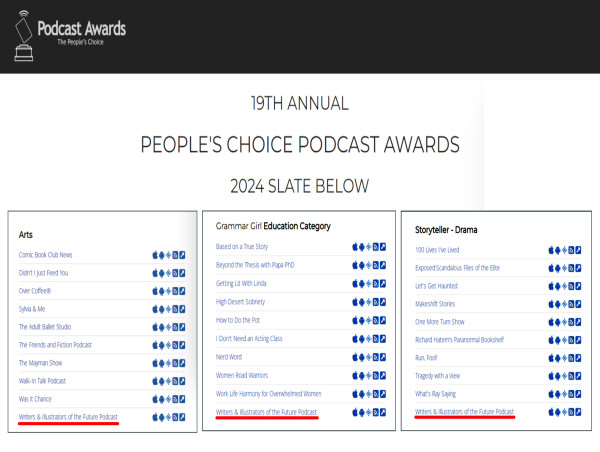Open RSS icon for Run, Fool!
Image resolution: width=600 pixels, height=452 pixels.
[x=571, y=358]
